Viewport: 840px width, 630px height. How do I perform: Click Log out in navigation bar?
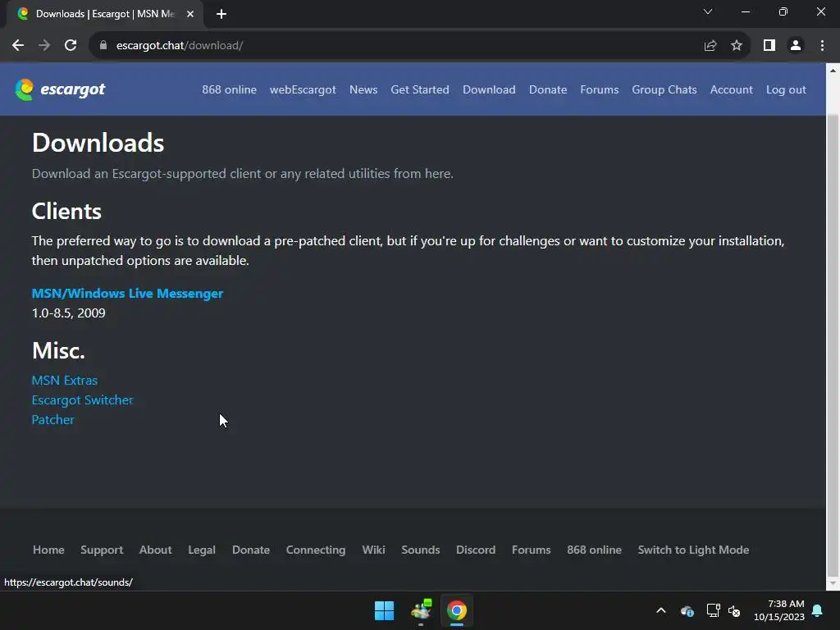coord(786,89)
